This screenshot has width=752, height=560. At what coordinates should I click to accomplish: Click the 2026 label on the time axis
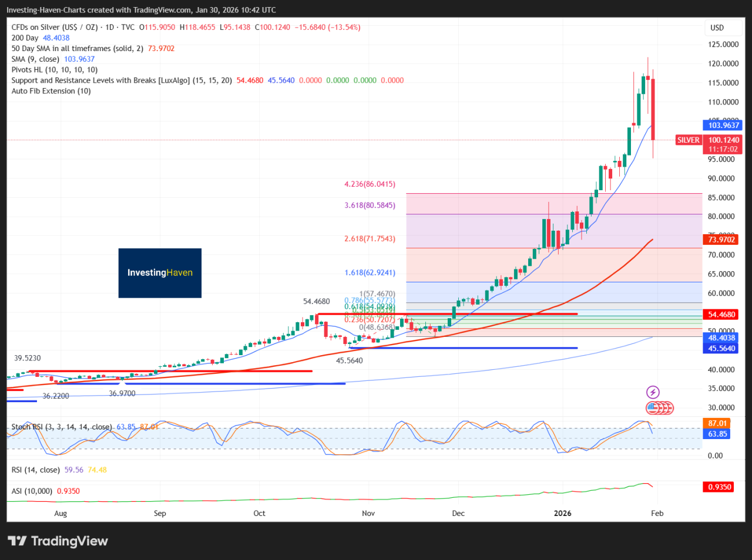pos(562,513)
